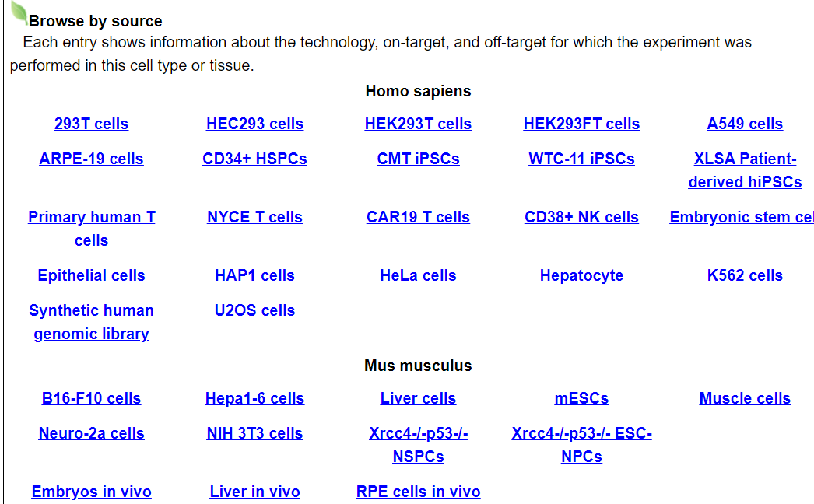Open the 293T cells link
The image size is (814, 504).
coord(91,124)
